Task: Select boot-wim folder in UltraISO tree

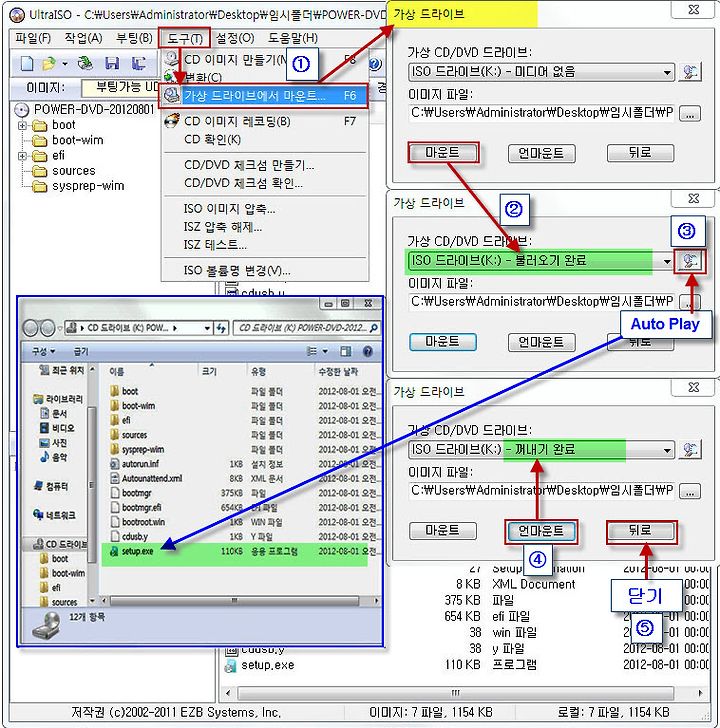Action: tap(78, 140)
